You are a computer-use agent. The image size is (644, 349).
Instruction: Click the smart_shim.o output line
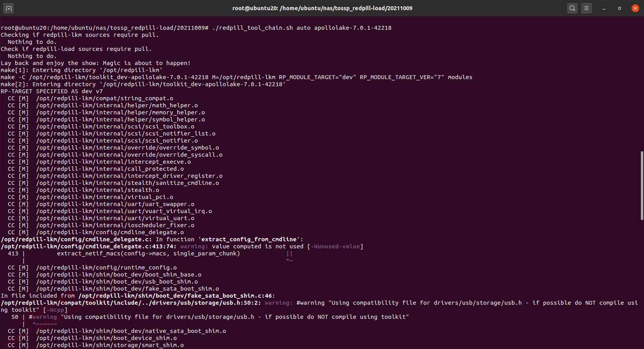point(110,345)
